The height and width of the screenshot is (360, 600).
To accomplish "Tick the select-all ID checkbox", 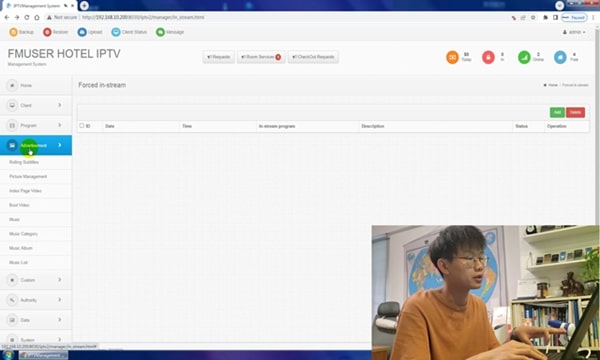I will [82, 125].
